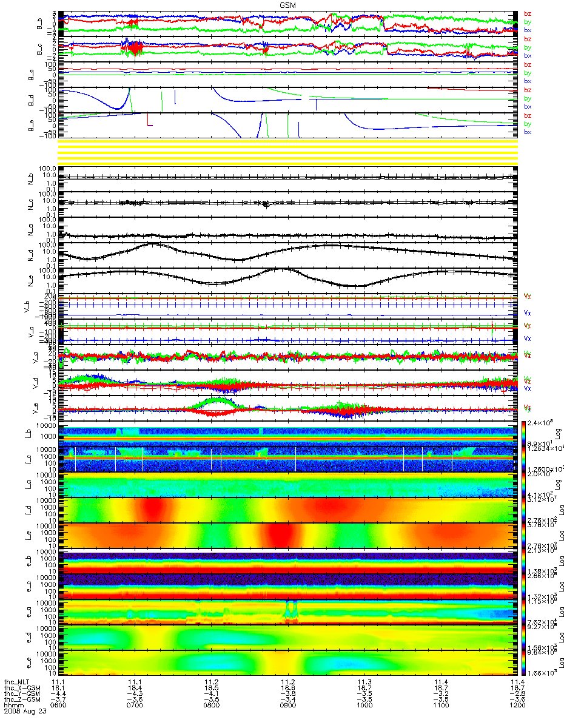This screenshot has height=728, width=564.
Task: Click the bx legend of B_b panel
Action: point(527,30)
